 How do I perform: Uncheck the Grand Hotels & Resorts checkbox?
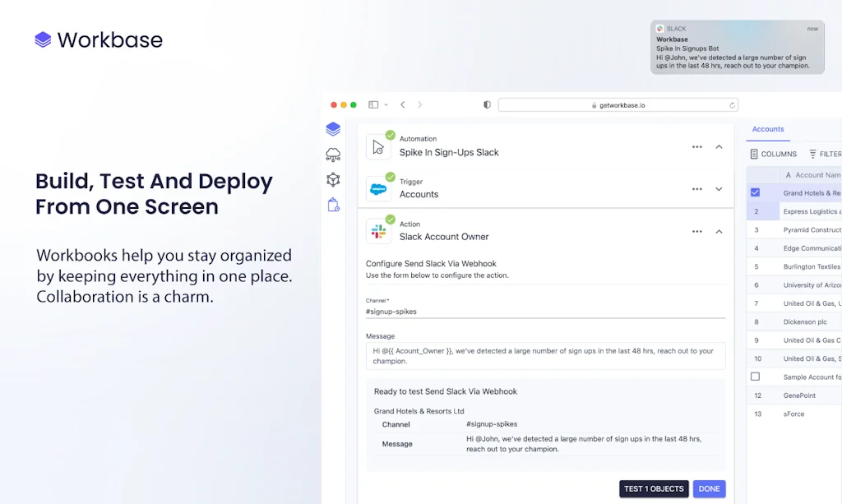pyautogui.click(x=754, y=192)
